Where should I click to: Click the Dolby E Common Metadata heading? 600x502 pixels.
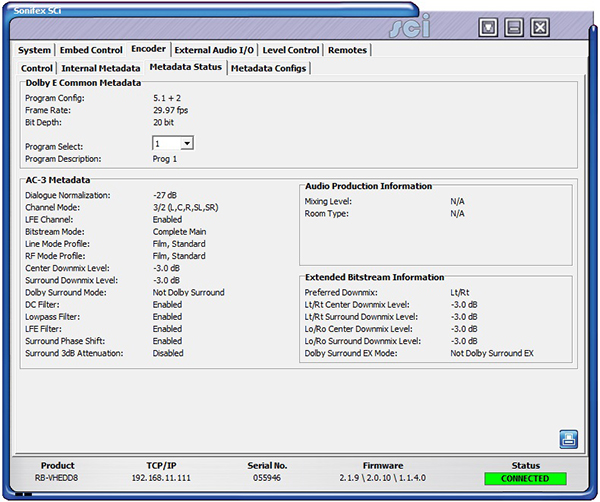coord(83,83)
